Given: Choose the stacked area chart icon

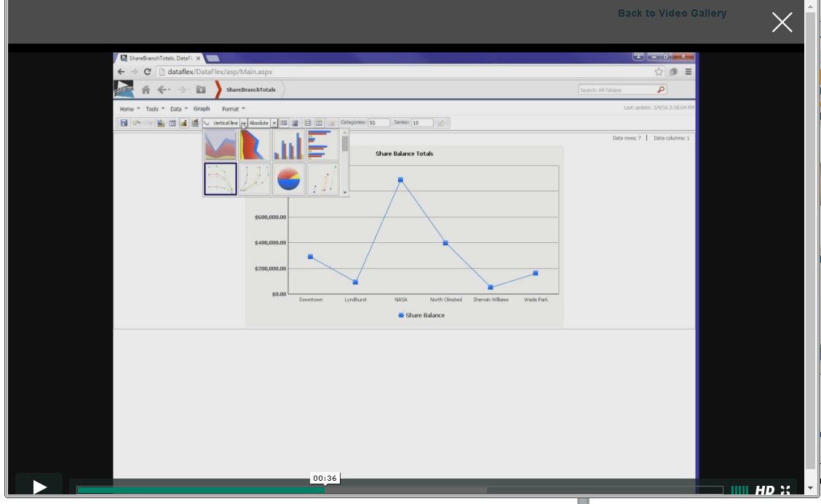Looking at the screenshot, I should [x=254, y=145].
